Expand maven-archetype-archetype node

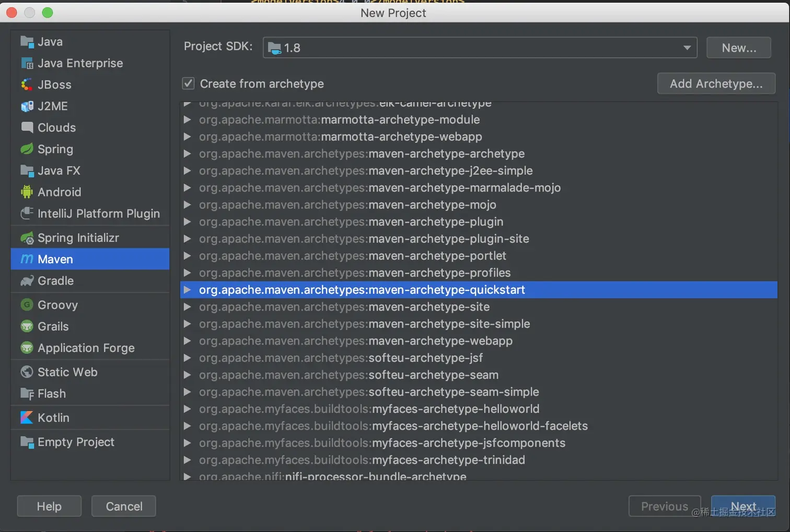[187, 153]
